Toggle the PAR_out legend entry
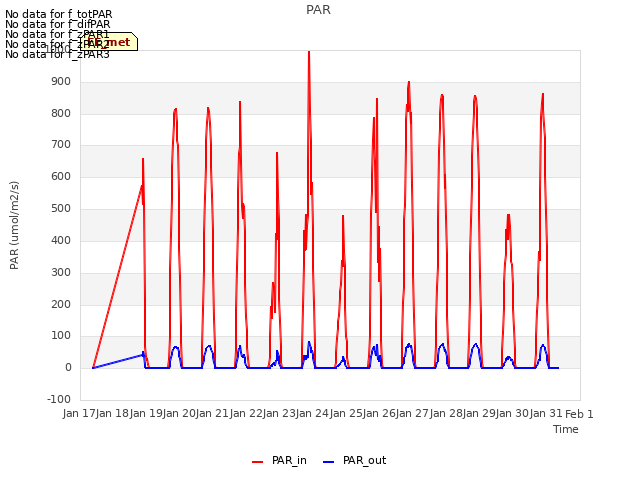This screenshot has width=640, height=480. (354, 460)
